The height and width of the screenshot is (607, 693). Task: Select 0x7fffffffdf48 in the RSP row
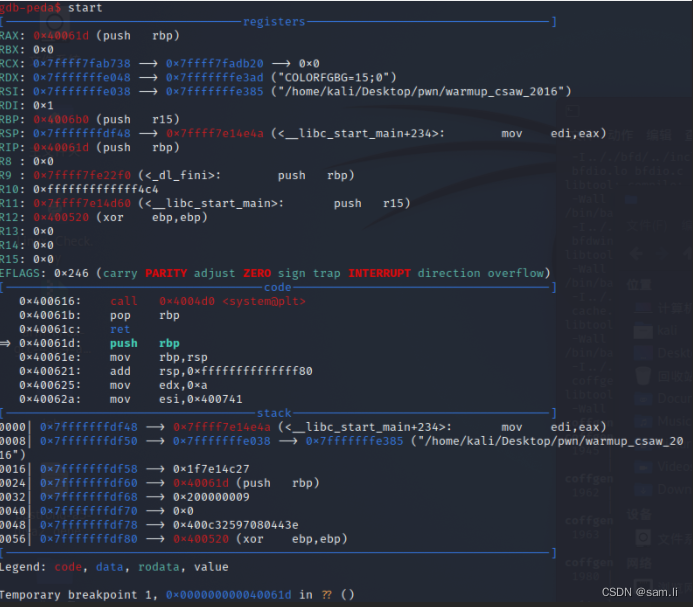(x=82, y=134)
